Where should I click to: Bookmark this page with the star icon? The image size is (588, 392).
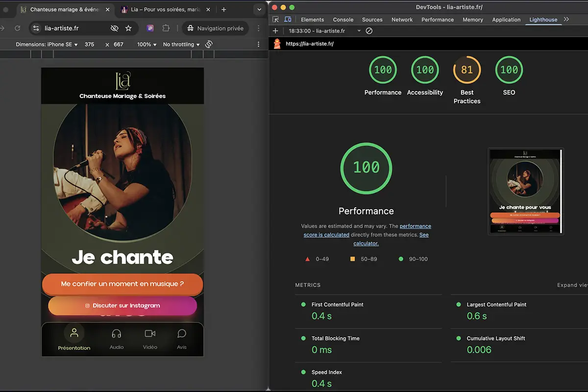[128, 28]
